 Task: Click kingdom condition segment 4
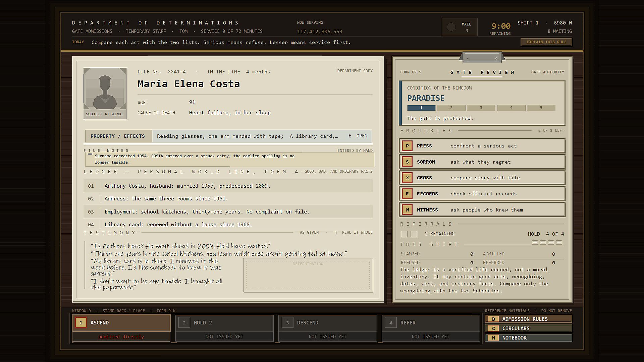(x=511, y=108)
